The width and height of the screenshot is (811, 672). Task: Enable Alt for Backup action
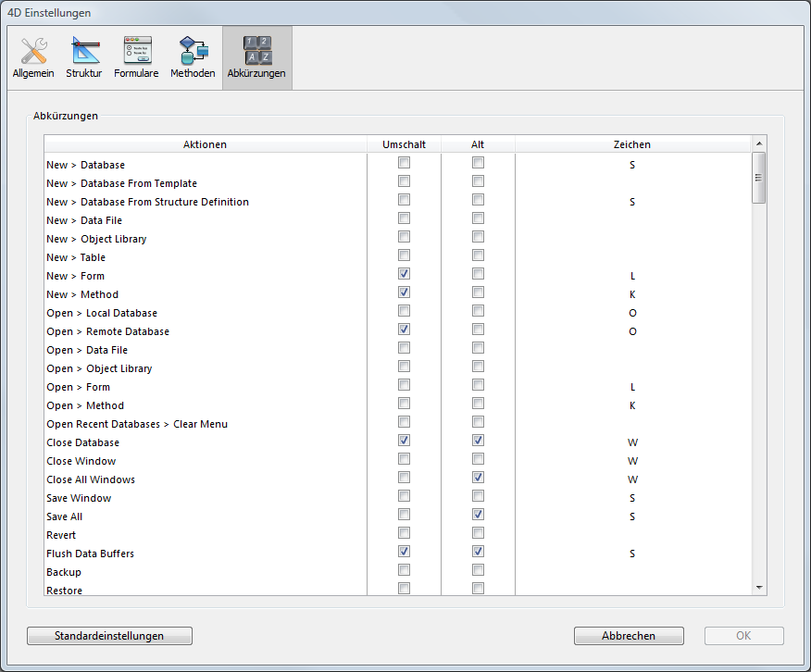coord(478,570)
